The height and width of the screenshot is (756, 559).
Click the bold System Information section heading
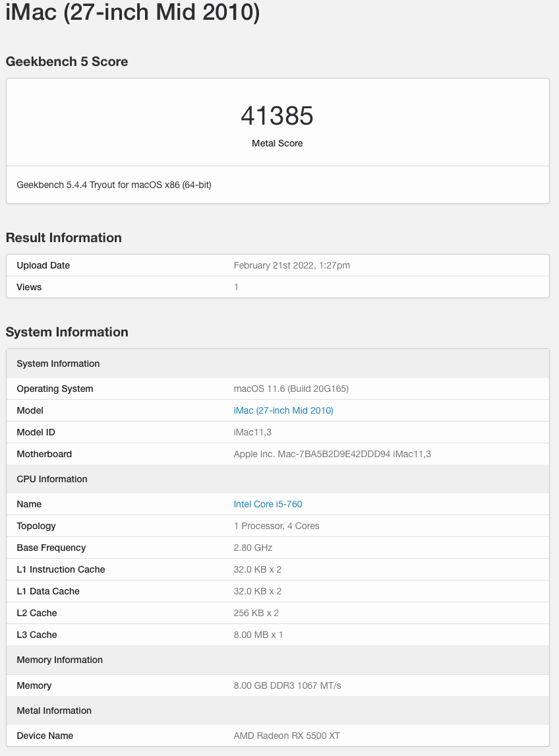67,332
